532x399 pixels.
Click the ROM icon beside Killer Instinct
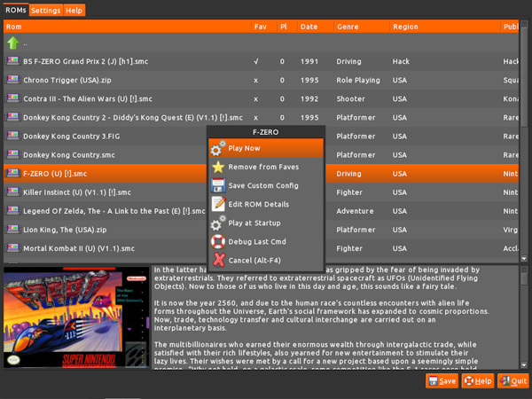point(12,192)
